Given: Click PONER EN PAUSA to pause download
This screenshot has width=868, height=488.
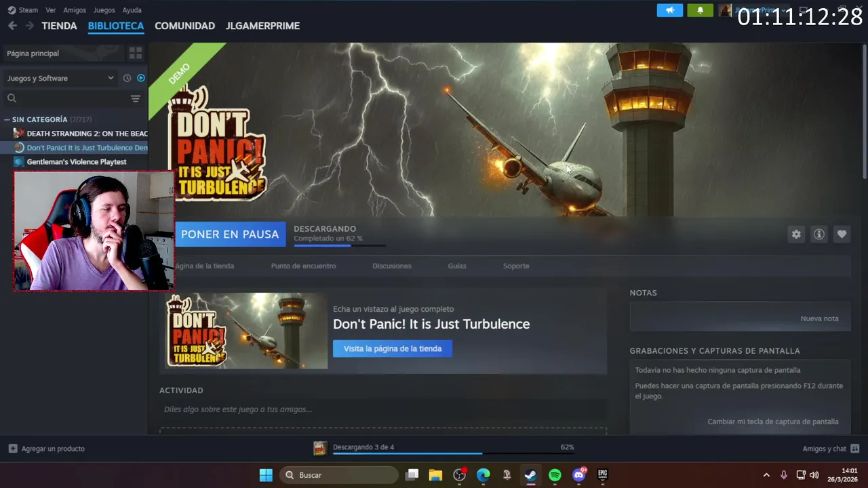Looking at the screenshot, I should [x=230, y=234].
